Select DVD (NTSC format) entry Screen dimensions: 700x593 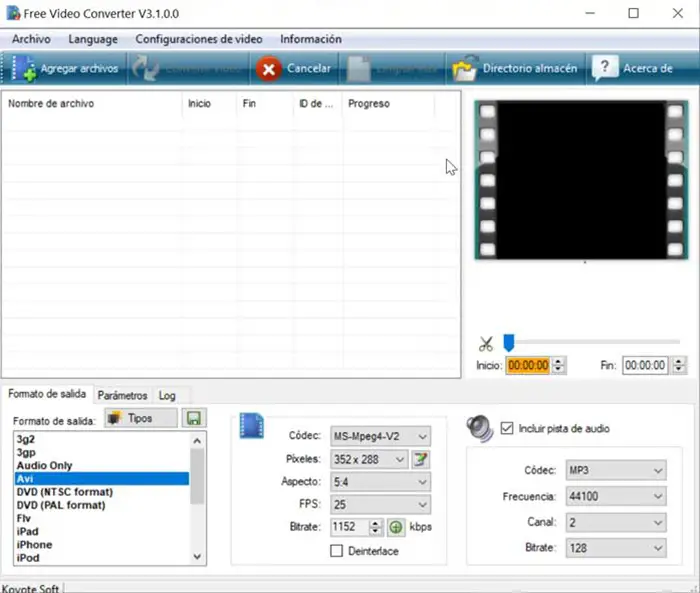pyautogui.click(x=102, y=492)
